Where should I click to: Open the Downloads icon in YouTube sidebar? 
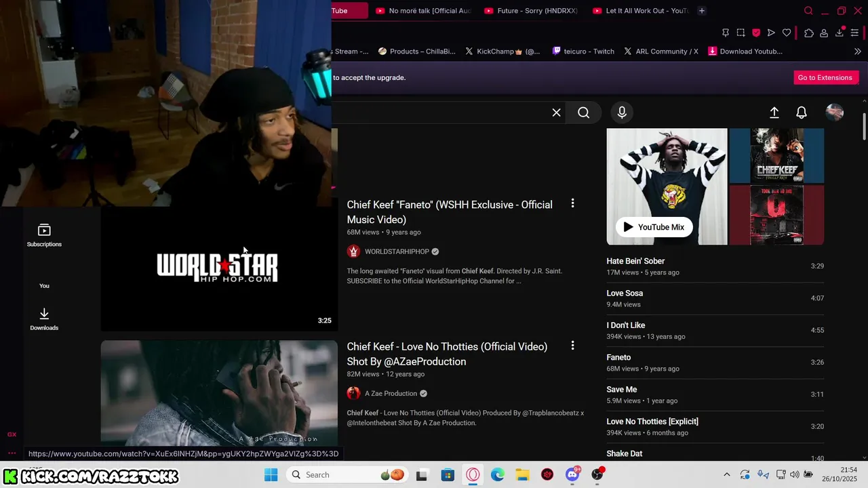coord(44,319)
